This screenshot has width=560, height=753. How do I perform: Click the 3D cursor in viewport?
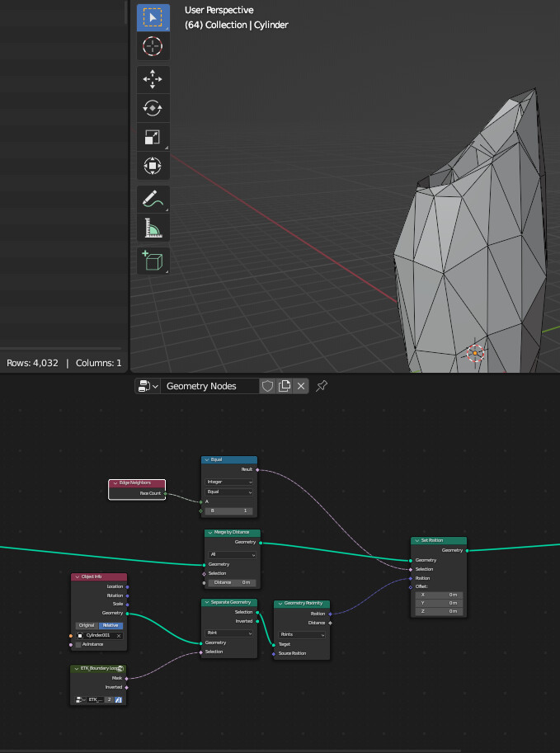click(475, 354)
